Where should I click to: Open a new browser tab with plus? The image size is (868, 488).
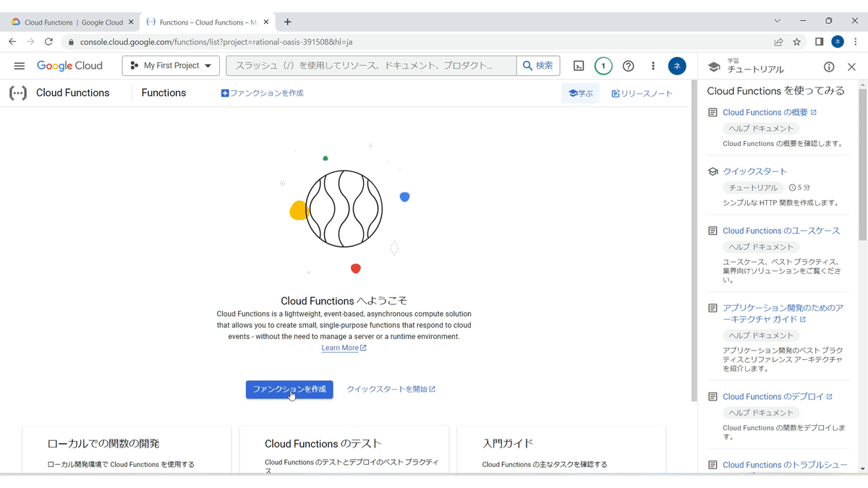point(288,22)
